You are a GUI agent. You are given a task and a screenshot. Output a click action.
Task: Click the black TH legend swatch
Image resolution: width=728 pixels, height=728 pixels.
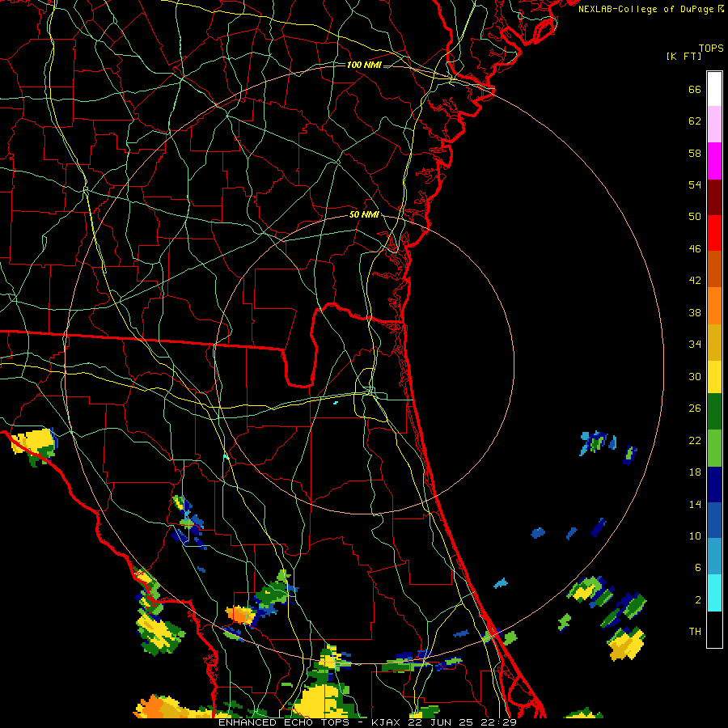click(714, 629)
